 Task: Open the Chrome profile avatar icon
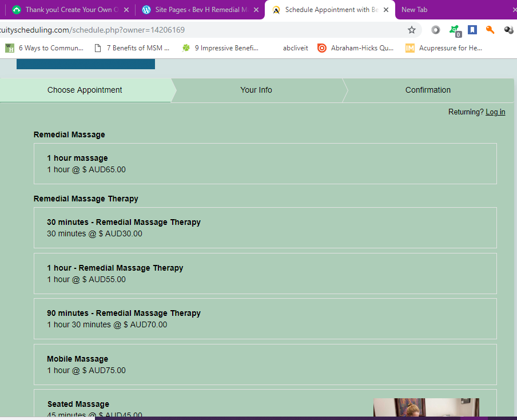coord(509,30)
